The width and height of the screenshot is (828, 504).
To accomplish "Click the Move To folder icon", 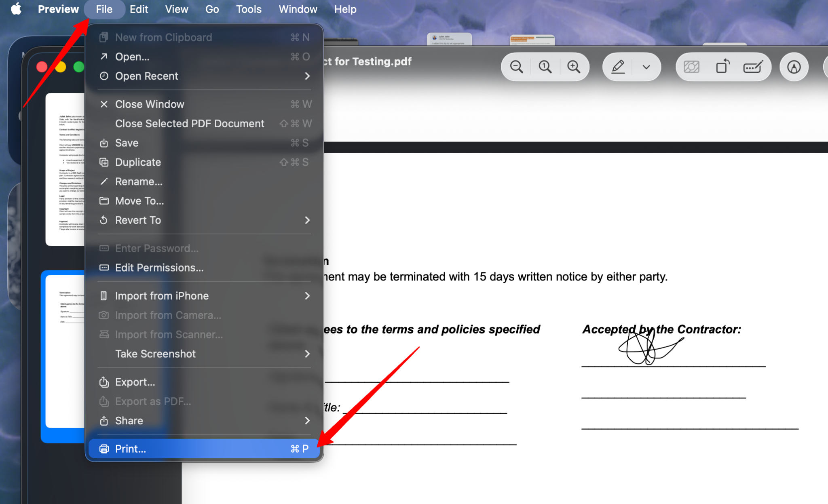I will click(x=104, y=201).
